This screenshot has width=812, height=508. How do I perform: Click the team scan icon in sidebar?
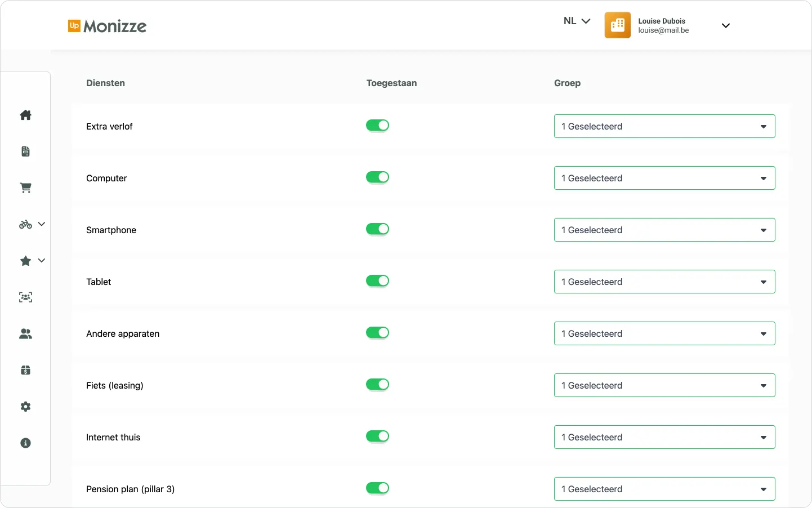coord(25,297)
